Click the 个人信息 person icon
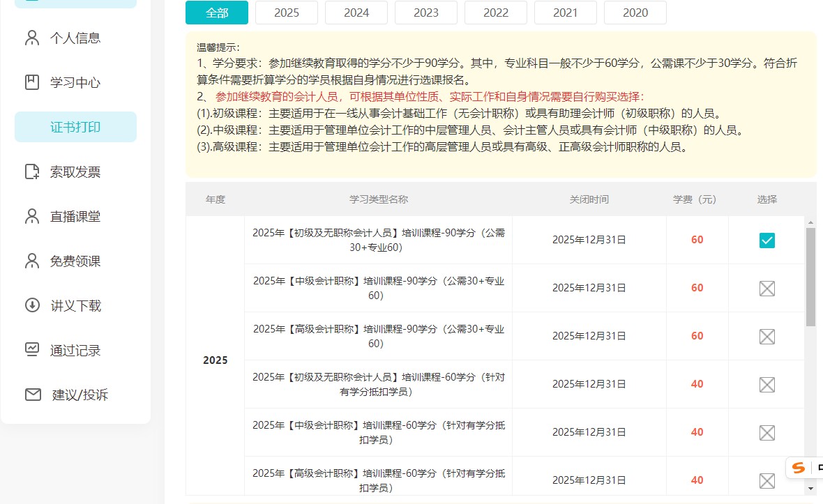 point(31,38)
